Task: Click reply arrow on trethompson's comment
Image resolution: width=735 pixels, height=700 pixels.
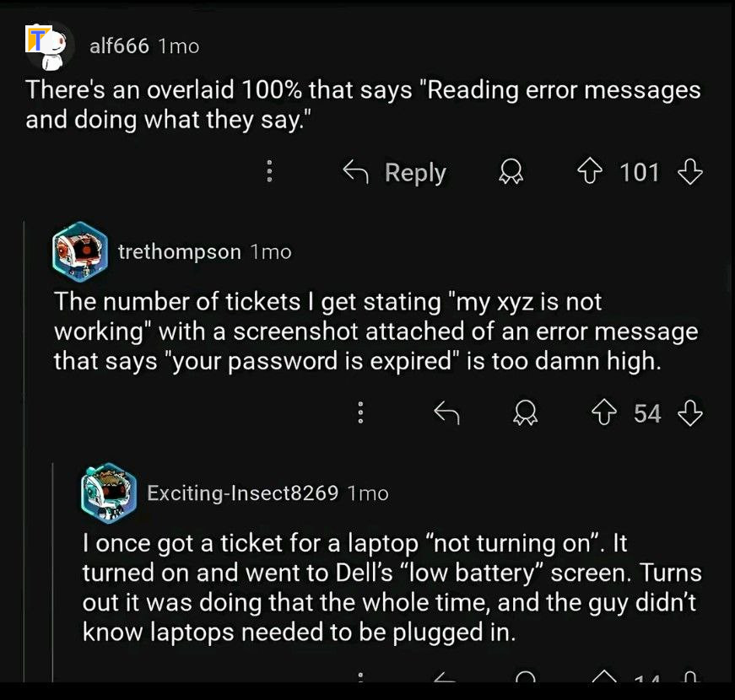Action: click(446, 412)
